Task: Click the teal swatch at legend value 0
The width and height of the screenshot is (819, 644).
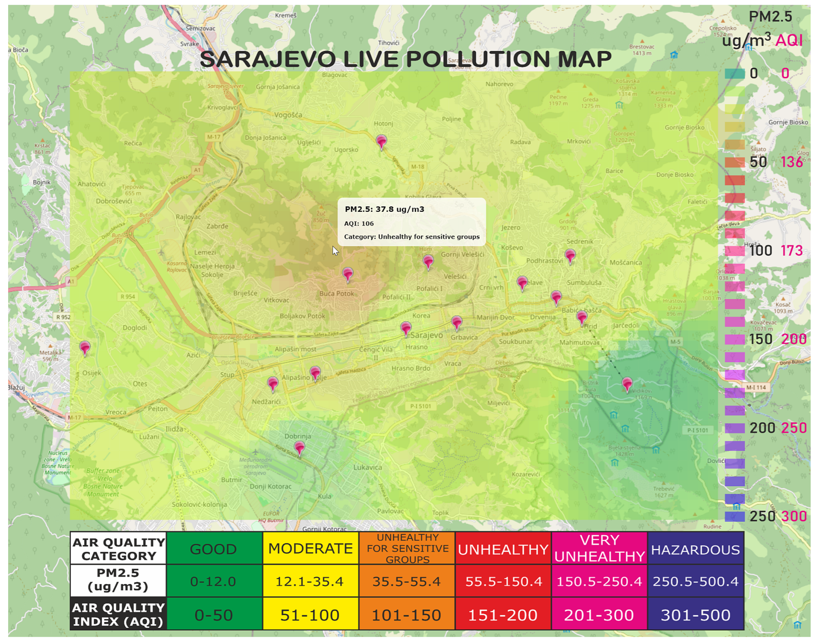Action: [x=735, y=74]
